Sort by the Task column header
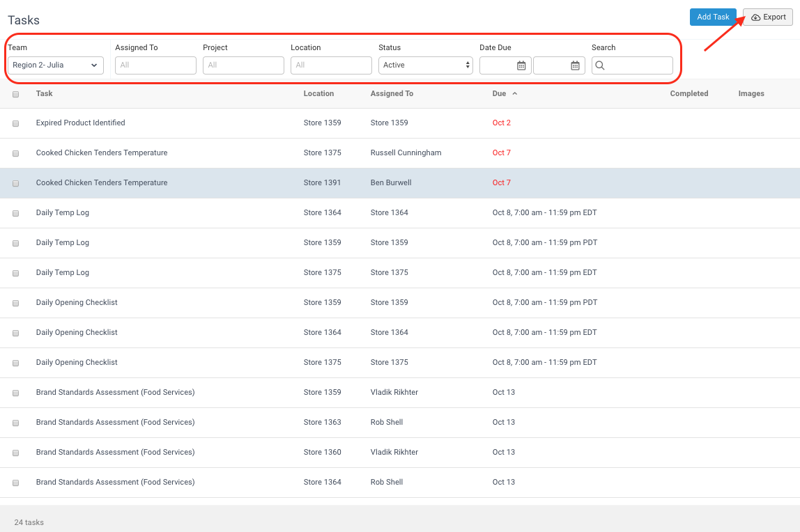 pyautogui.click(x=45, y=93)
